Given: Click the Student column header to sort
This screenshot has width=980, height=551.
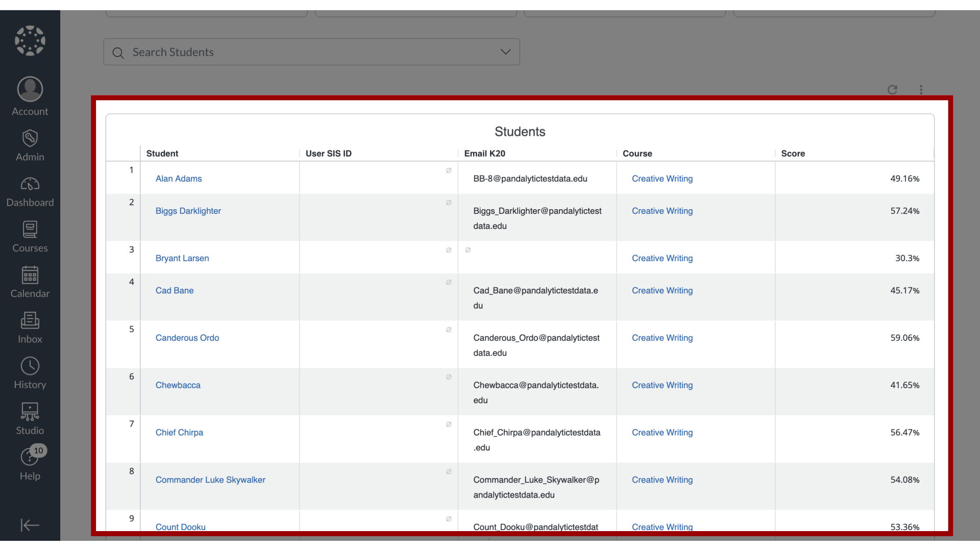Looking at the screenshot, I should click(x=161, y=153).
